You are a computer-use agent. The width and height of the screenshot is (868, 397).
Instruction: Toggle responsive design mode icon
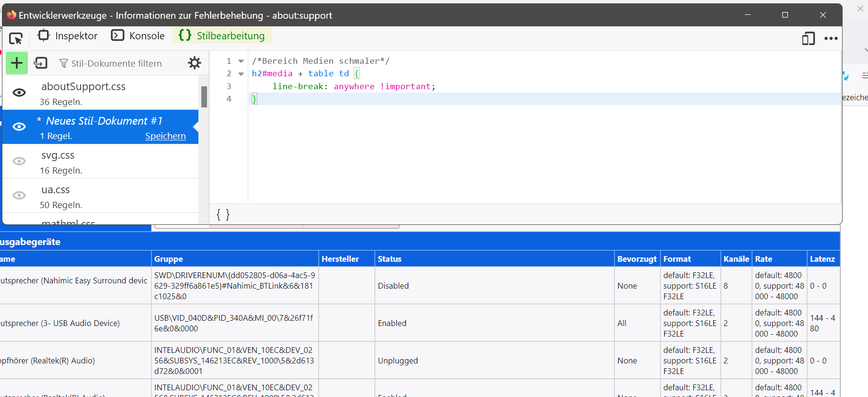808,38
